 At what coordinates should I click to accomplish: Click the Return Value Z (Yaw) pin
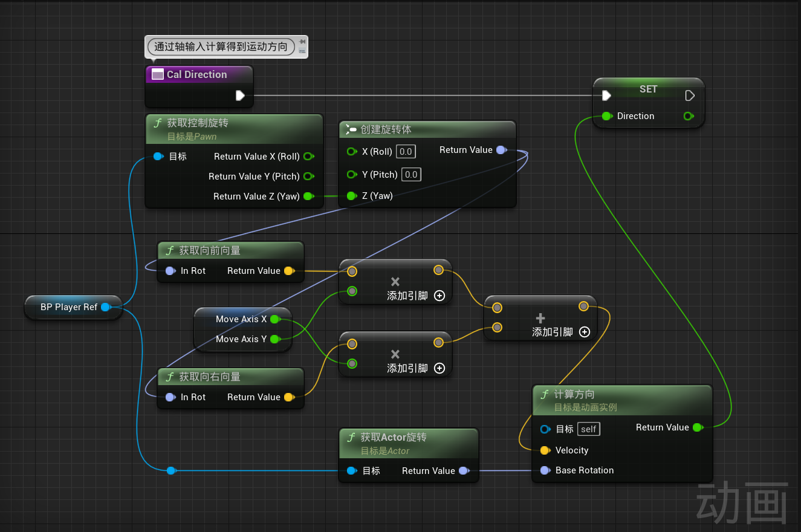click(308, 196)
